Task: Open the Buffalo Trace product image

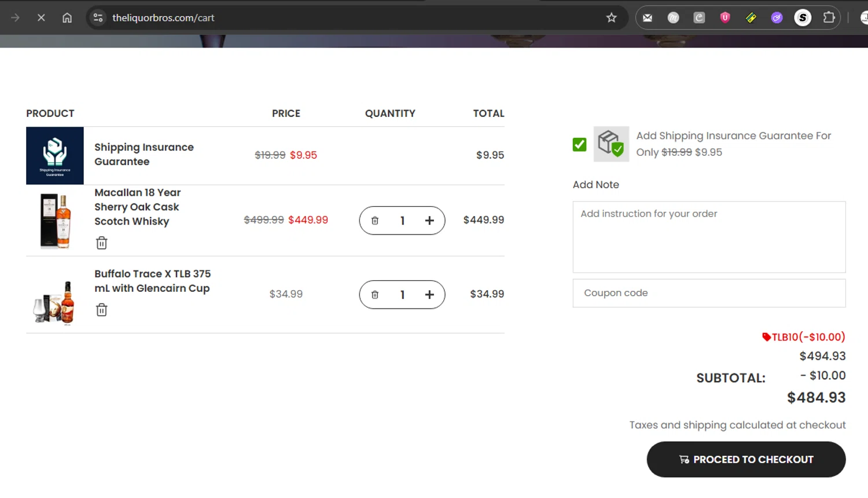Action: pos(55,302)
